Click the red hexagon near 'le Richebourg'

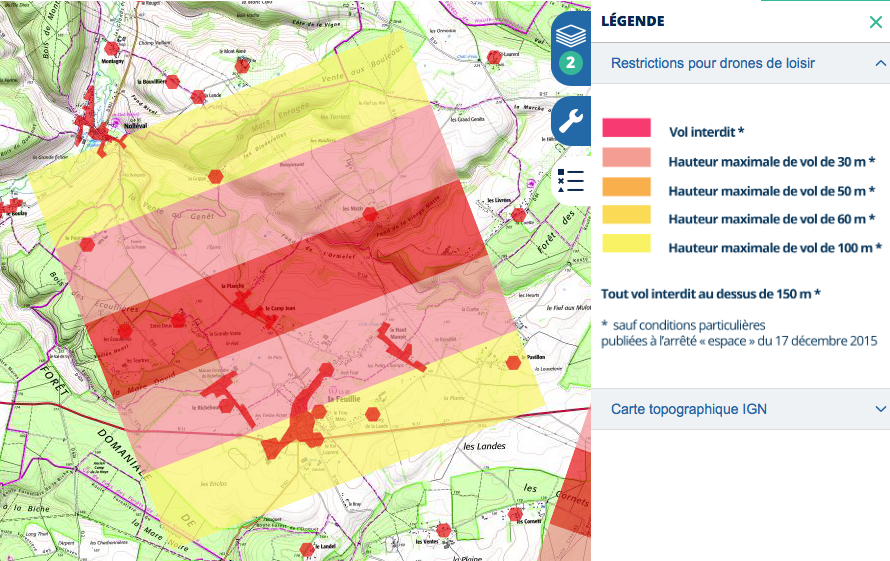pos(226,406)
